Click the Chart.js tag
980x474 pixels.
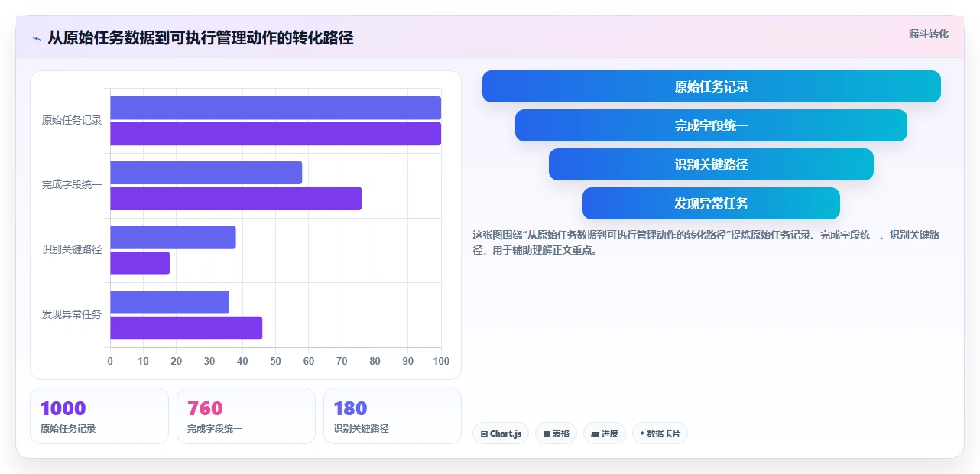pos(501,433)
